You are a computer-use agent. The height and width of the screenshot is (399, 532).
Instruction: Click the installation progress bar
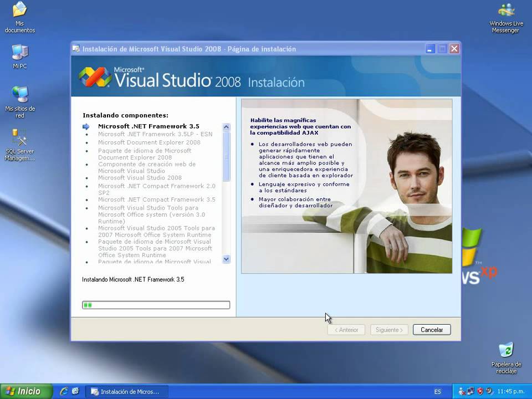pos(156,305)
